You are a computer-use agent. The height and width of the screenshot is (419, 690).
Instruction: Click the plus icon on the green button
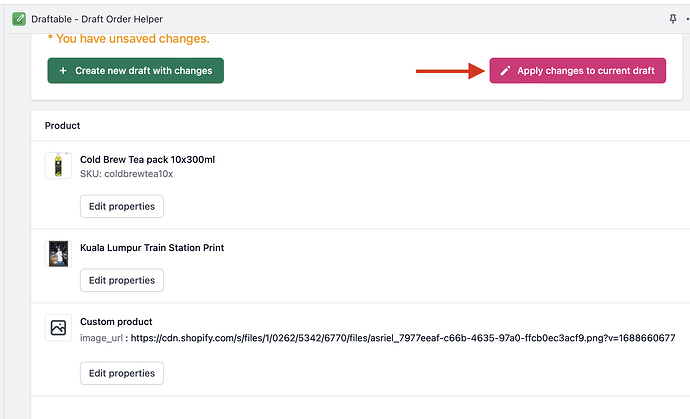click(x=63, y=71)
